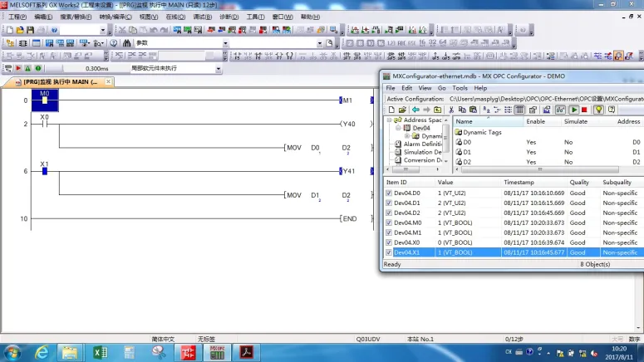Screen dimensions: 644x362
Task: Open the 局部软元件未执行 dropdown
Action: tap(218, 69)
